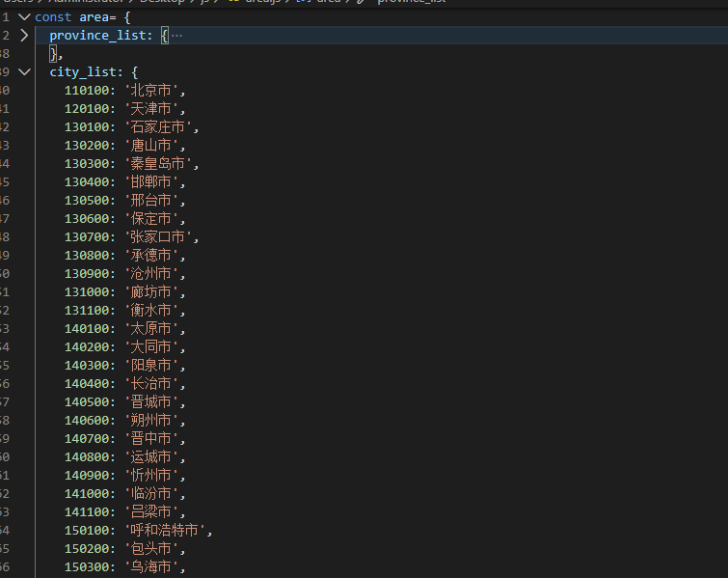Click the string '衡水市'

[x=151, y=311]
